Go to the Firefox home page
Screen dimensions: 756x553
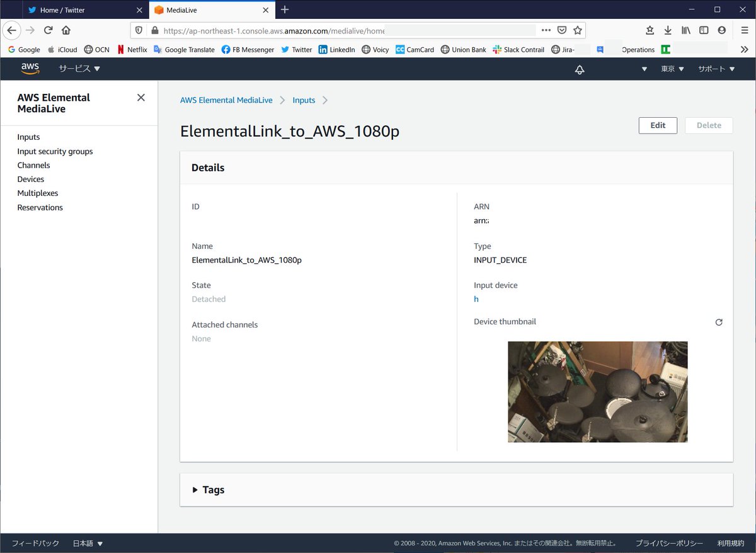point(66,30)
